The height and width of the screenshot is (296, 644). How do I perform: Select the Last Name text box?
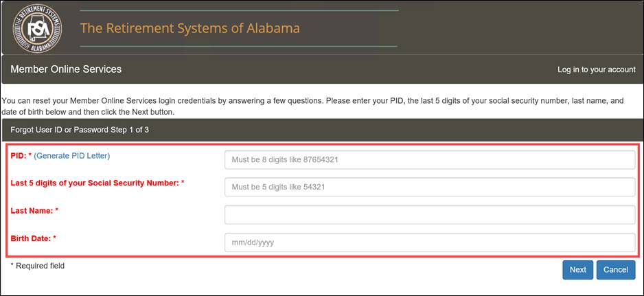tap(430, 214)
